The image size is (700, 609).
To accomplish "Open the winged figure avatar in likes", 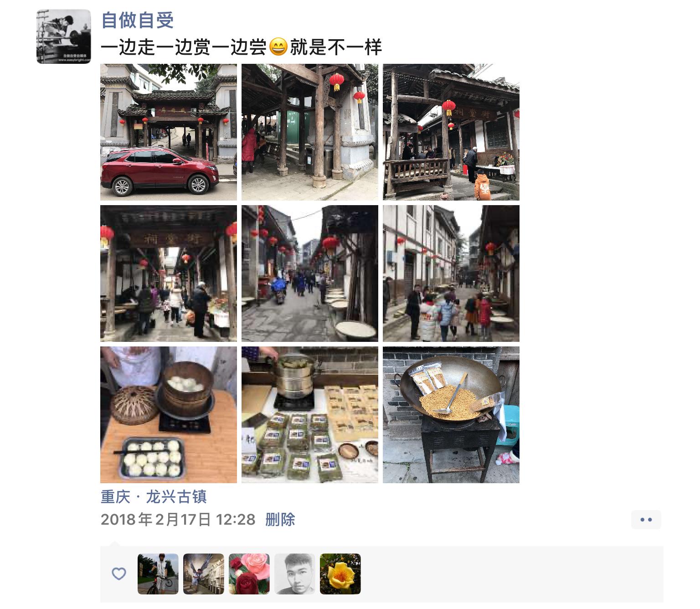I will 204,574.
